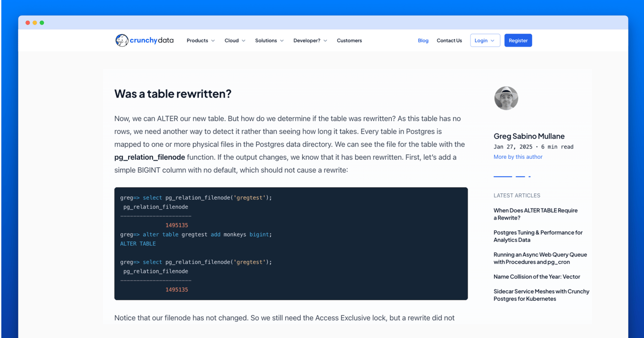Screen dimensions: 644x338
Task: Click the ALTER TABLE output line in code
Action: click(x=138, y=244)
